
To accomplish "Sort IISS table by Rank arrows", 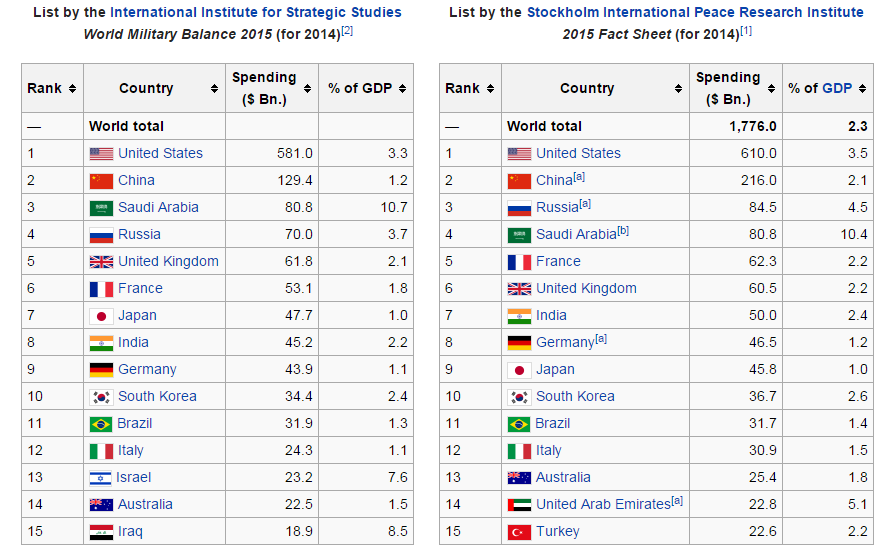I will coord(73,89).
